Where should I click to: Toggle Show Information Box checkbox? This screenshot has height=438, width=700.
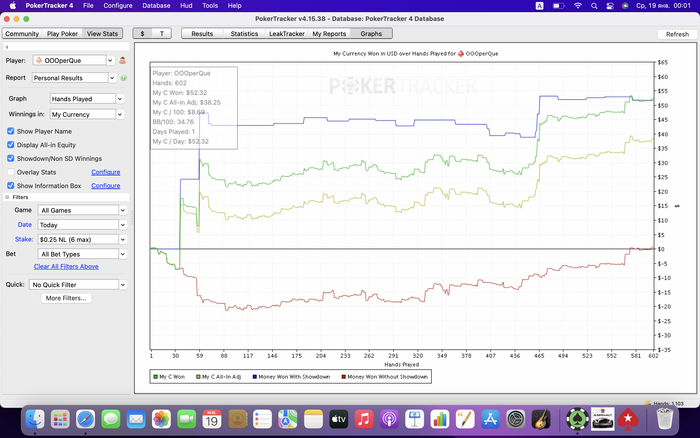(x=11, y=185)
